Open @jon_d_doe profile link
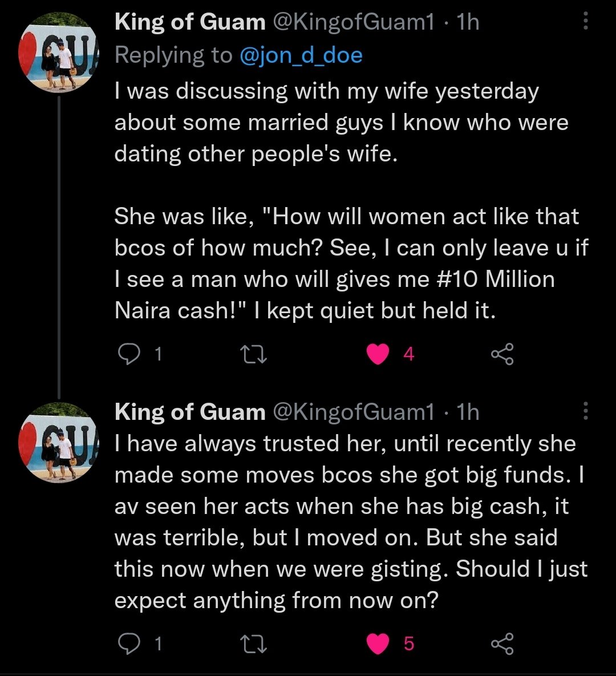The image size is (616, 676). pos(301,55)
